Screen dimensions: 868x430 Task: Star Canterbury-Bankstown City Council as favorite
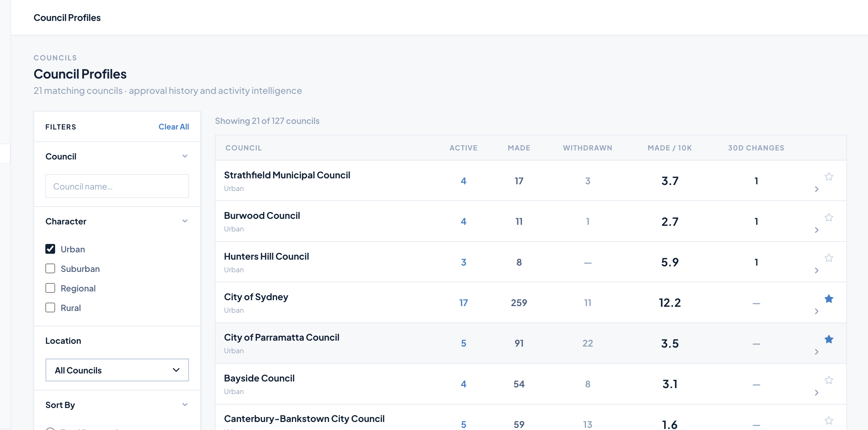click(829, 421)
